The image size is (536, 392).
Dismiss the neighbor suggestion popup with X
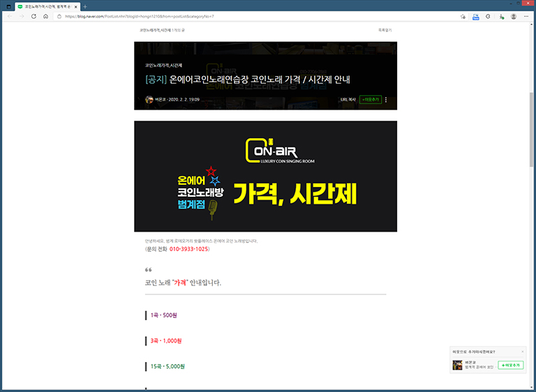(523, 352)
